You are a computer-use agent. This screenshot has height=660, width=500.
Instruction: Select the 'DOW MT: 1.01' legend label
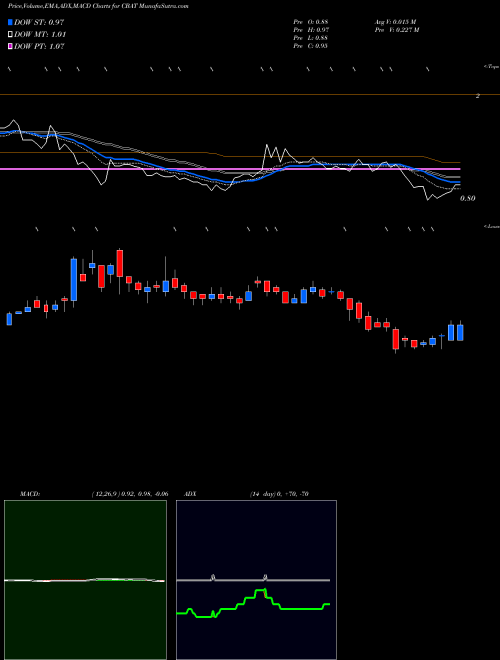40,35
